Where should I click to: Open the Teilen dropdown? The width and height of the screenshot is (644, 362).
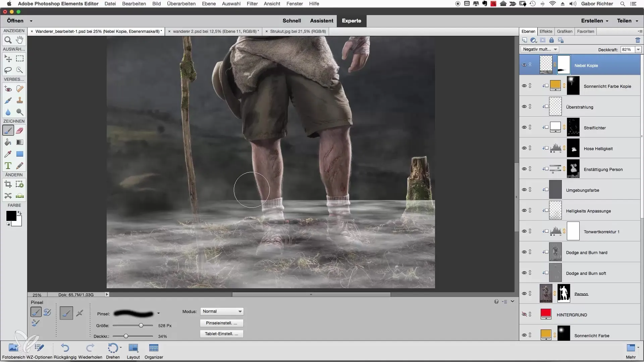[628, 21]
